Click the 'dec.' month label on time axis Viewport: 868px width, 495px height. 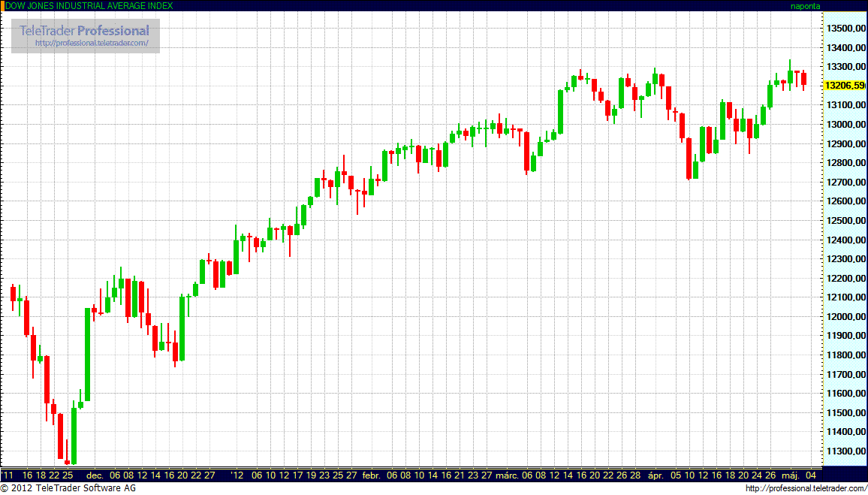pos(95,475)
